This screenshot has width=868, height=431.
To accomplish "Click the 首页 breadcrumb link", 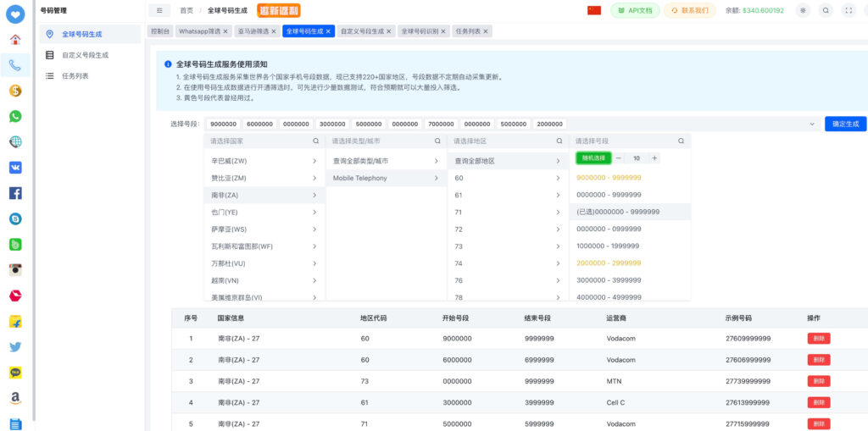I will point(186,10).
